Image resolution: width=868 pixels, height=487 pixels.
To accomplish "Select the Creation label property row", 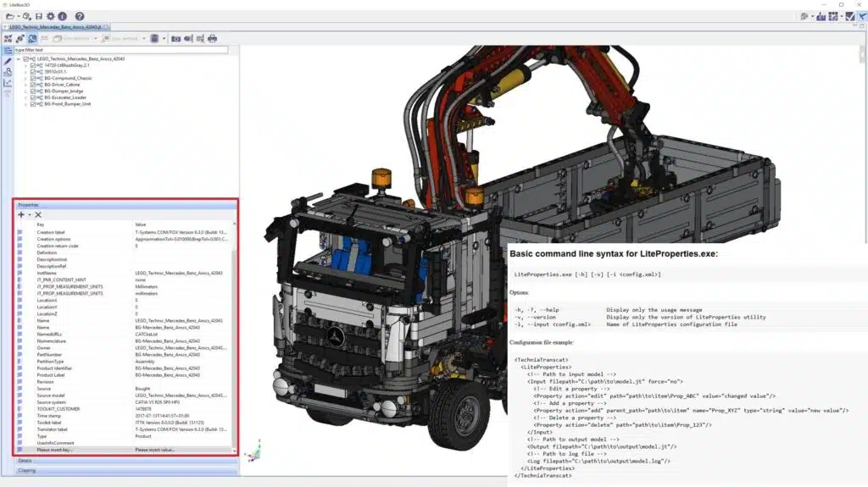I will pos(124,232).
